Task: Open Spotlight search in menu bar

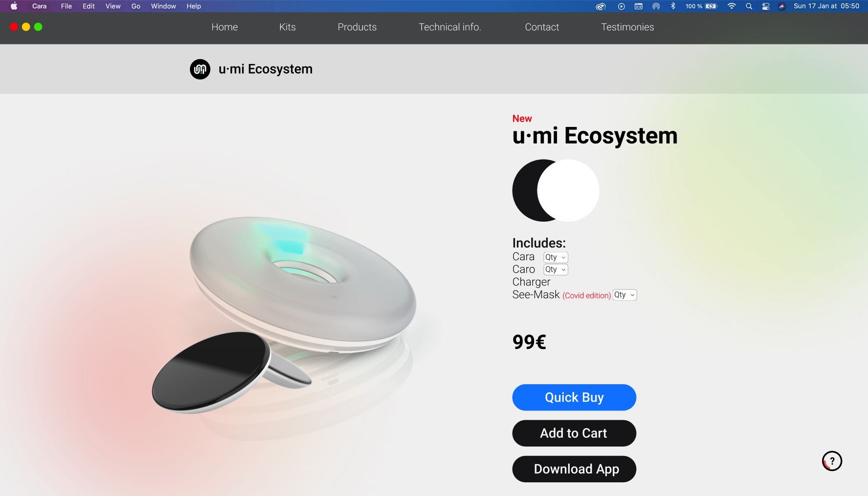Action: coord(749,6)
